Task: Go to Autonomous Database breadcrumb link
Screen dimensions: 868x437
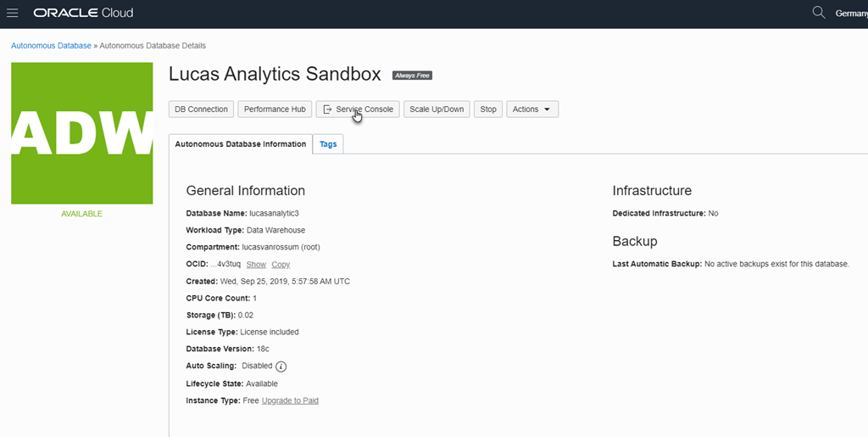Action: [51, 46]
